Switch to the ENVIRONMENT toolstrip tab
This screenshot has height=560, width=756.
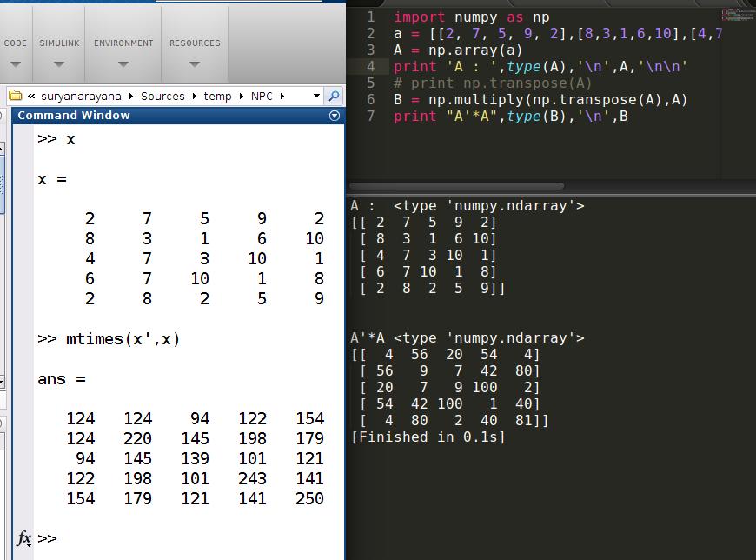(123, 43)
